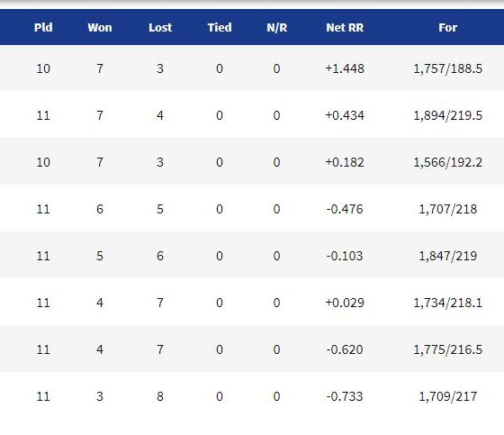The height and width of the screenshot is (435, 504).
Task: Click the N/R column header
Action: (x=277, y=28)
